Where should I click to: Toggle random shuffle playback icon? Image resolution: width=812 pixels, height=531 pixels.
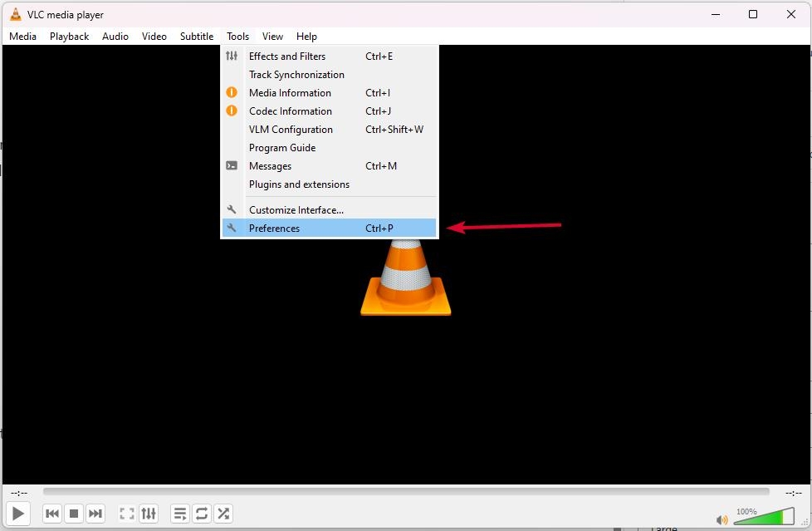223,514
